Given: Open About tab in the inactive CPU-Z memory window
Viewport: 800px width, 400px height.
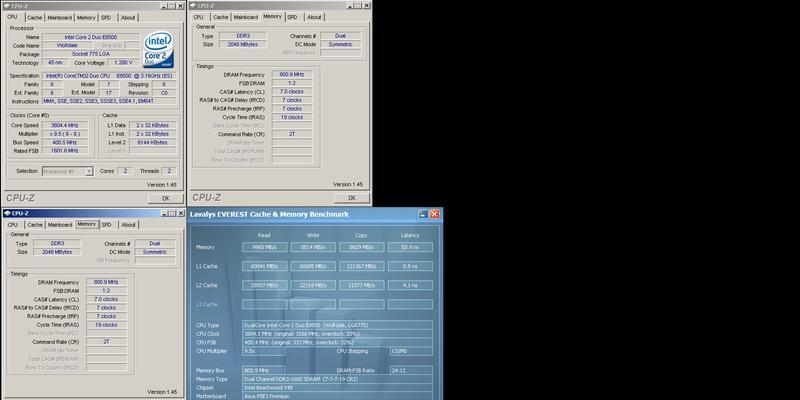Looking at the screenshot, I should [x=314, y=17].
